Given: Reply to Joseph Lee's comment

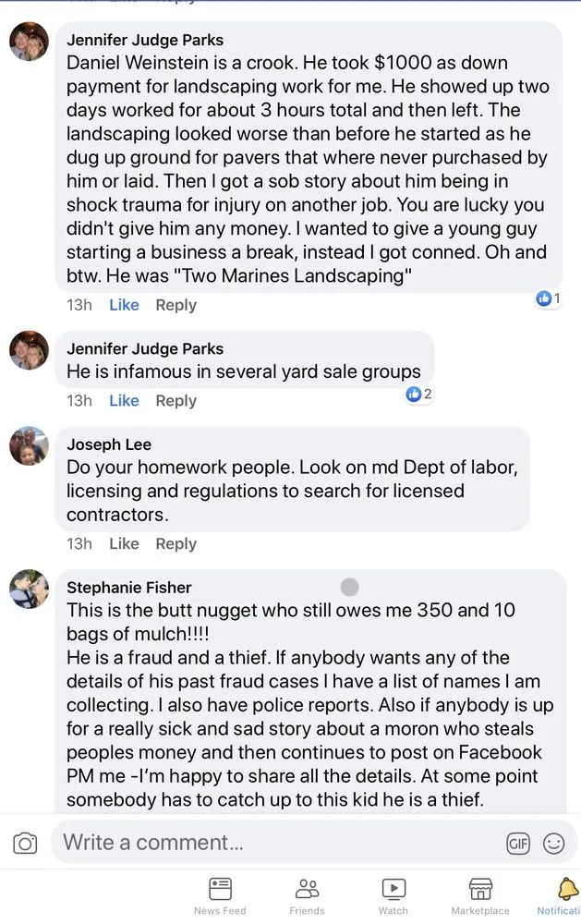Looking at the screenshot, I should coord(176,543).
